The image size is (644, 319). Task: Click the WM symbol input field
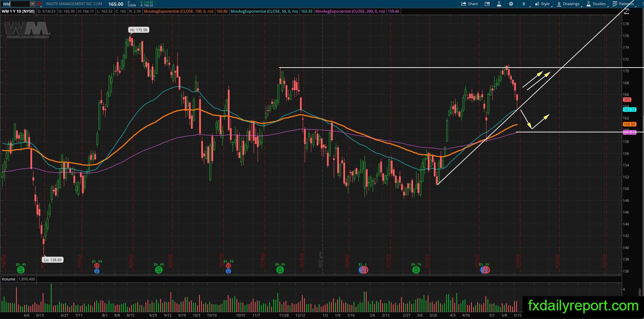pyautogui.click(x=15, y=4)
